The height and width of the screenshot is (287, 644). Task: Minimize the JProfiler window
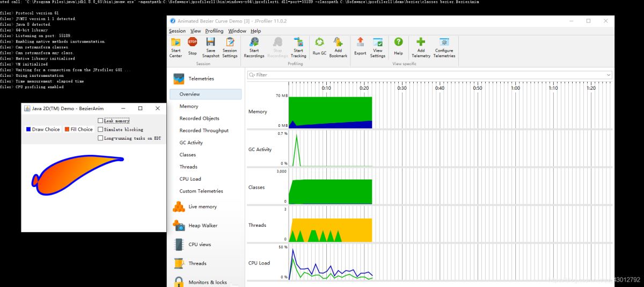click(571, 21)
